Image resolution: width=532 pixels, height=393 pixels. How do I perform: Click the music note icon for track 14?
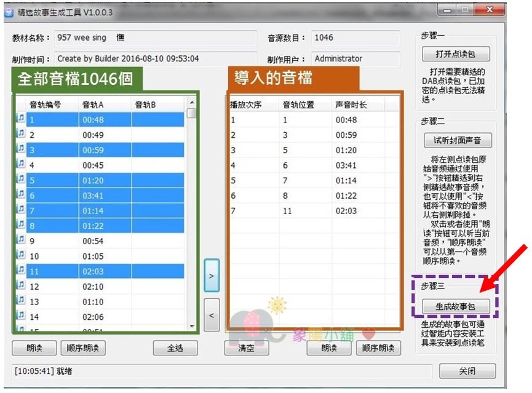[21, 316]
